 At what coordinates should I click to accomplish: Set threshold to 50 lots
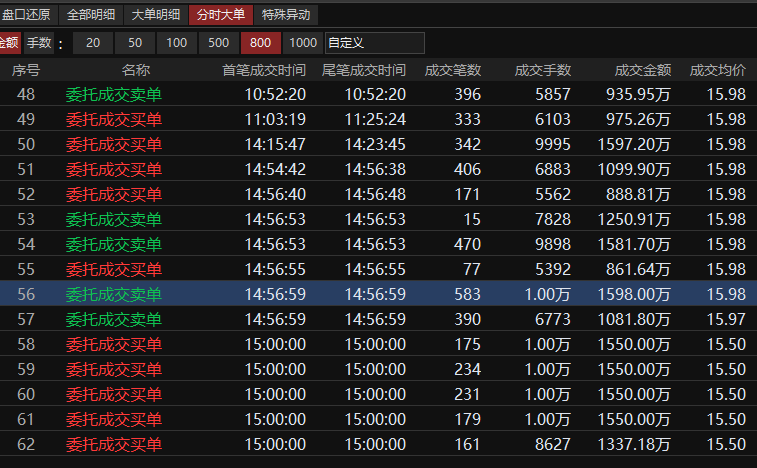click(x=135, y=43)
